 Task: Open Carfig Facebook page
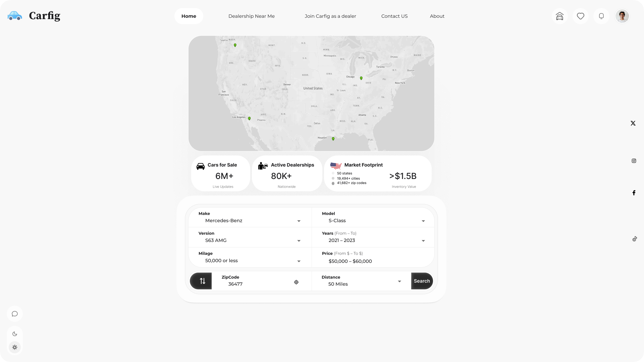click(x=634, y=193)
